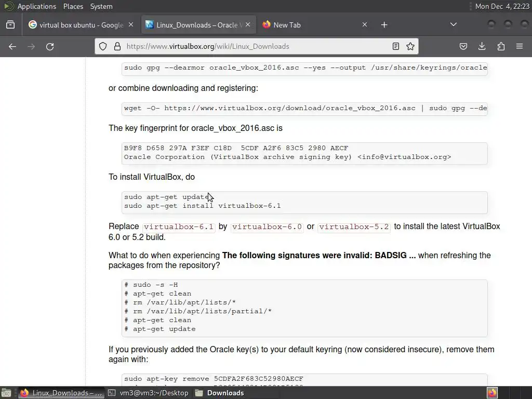This screenshot has width=532, height=399.
Task: Open the System menu
Action: [x=101, y=6]
